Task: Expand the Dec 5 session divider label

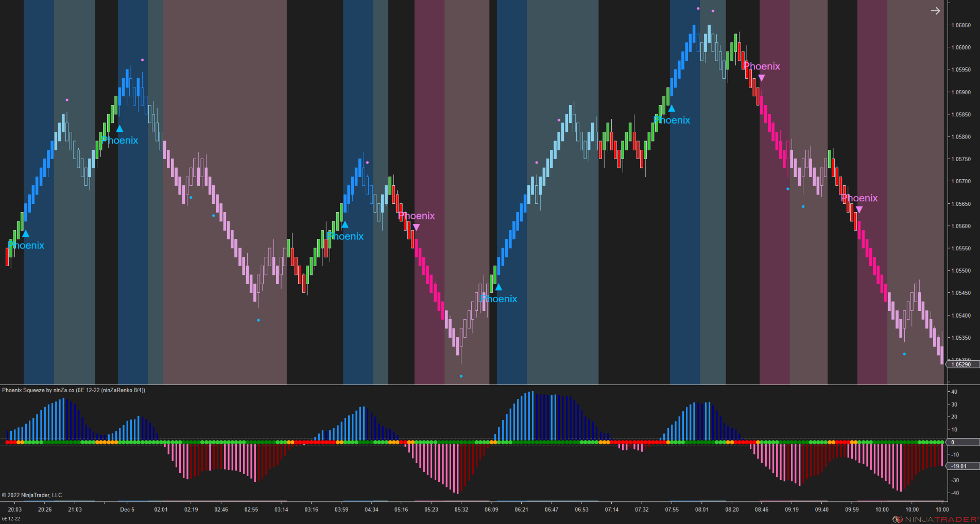Action: tap(127, 510)
